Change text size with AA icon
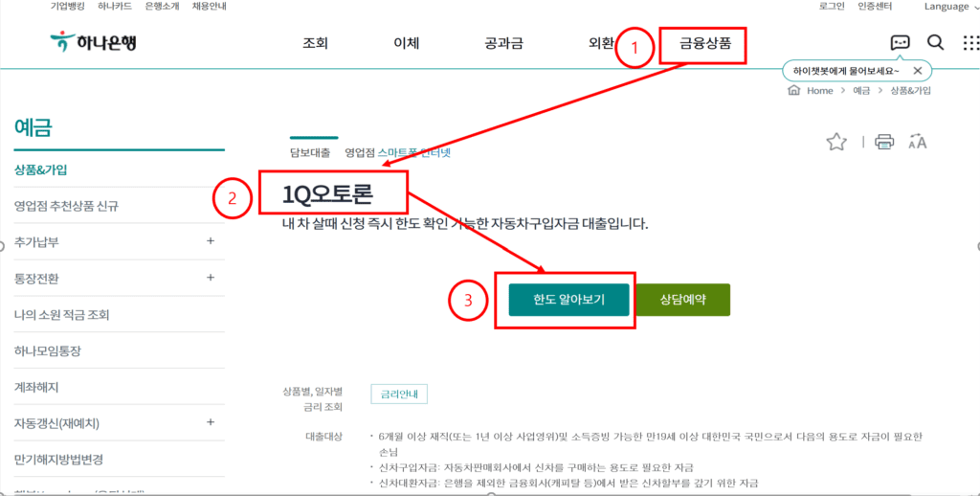 [918, 142]
